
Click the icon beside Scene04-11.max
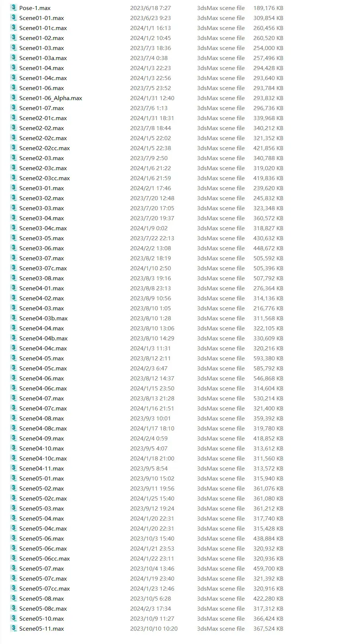click(14, 468)
